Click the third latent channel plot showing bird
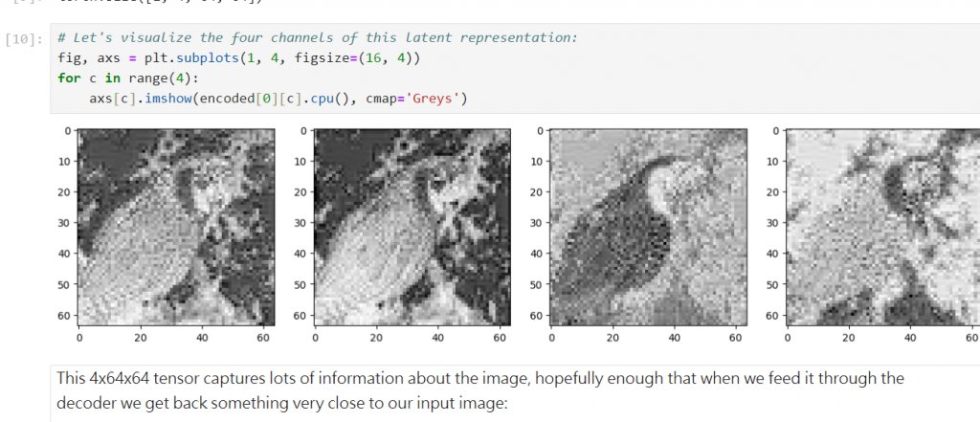 [x=648, y=227]
